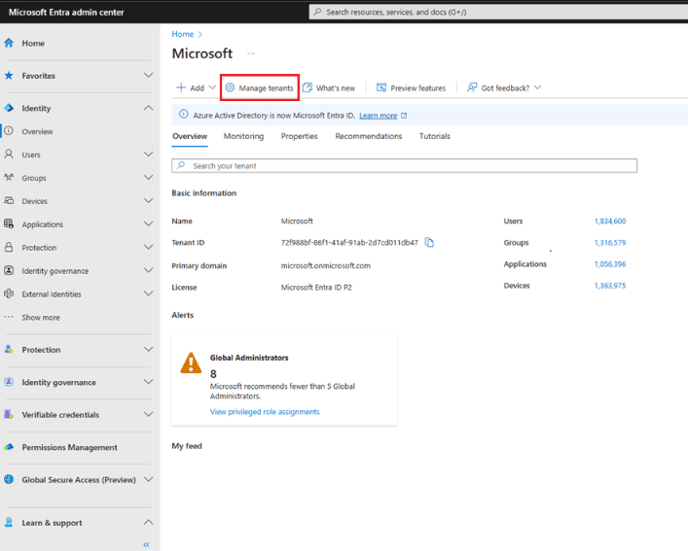Open the Applications count 1,056,396
688x551 pixels.
click(x=610, y=264)
